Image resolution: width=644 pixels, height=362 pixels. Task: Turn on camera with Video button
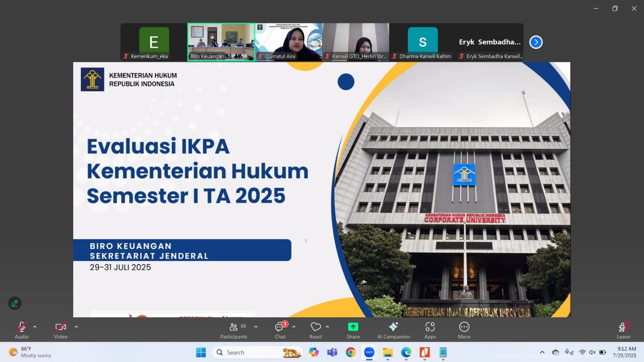tap(61, 330)
